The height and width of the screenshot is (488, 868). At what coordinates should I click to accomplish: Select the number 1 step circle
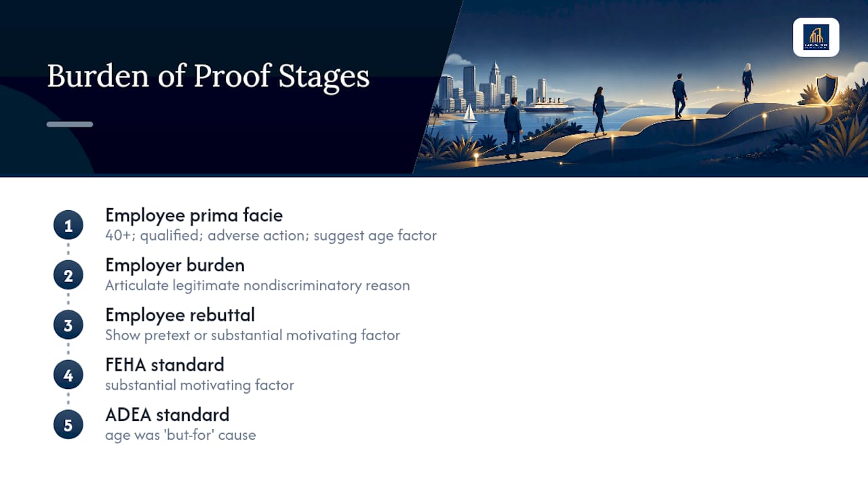point(68,226)
